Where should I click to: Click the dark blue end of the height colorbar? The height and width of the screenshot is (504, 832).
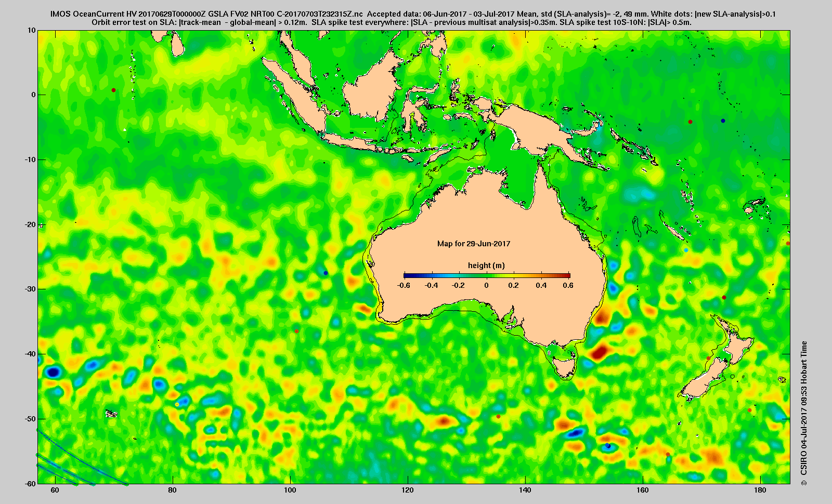[408, 276]
